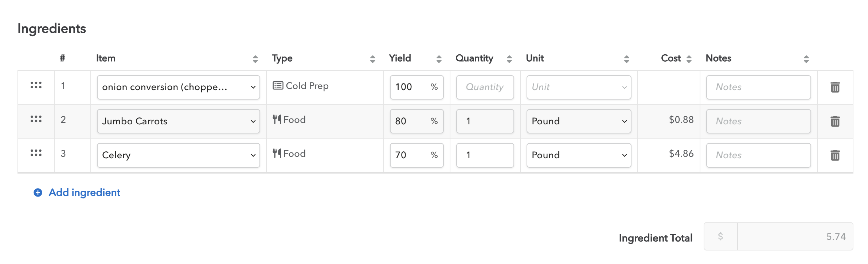Expand the Celery item selector
The image size is (868, 264).
[178, 155]
